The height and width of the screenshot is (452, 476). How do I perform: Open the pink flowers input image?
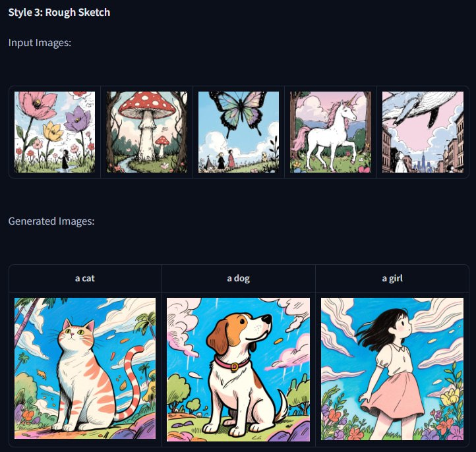pyautogui.click(x=55, y=132)
